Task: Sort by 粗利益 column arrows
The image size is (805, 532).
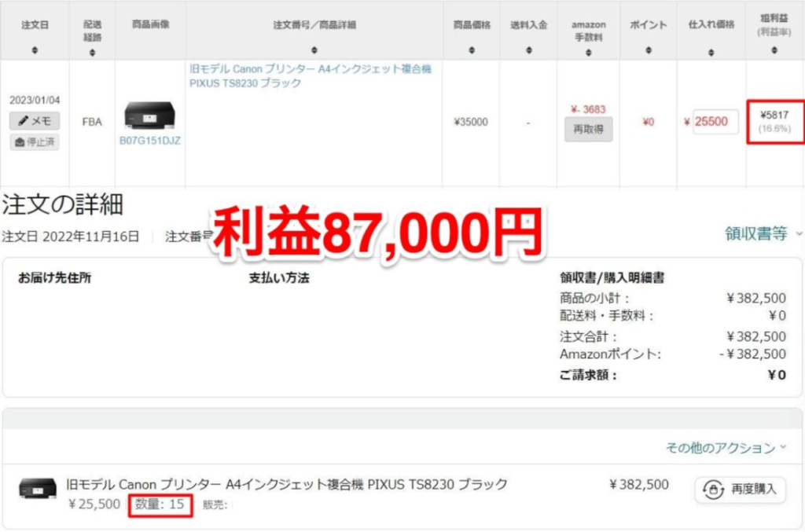Action: click(x=774, y=50)
